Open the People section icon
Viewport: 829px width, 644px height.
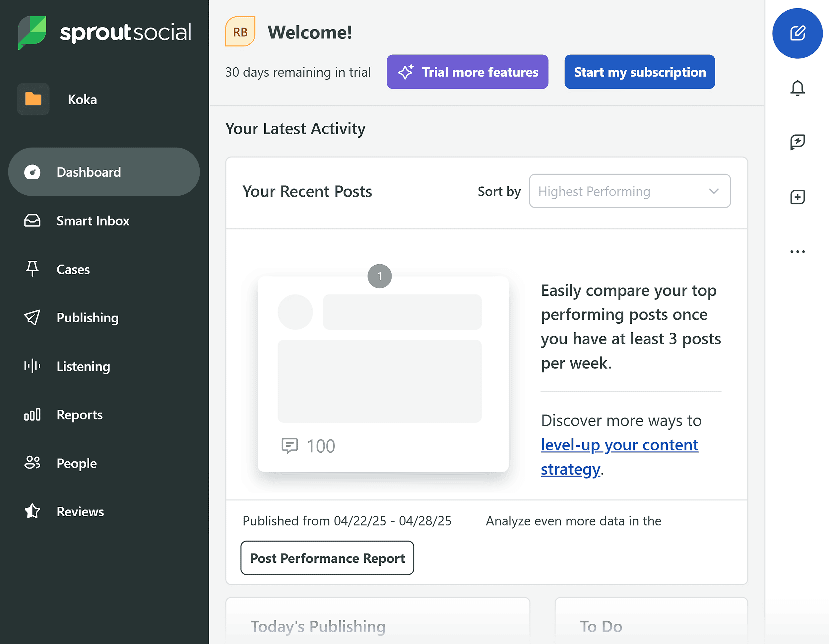(x=32, y=463)
